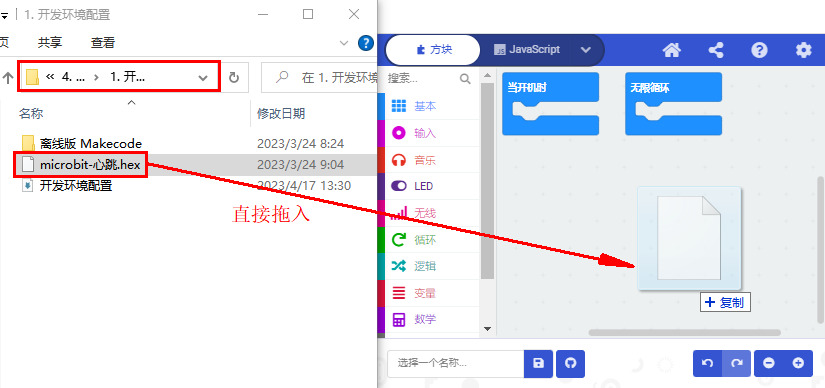Viewport: 825px width, 388px height.
Task: Switch to JavaScript view
Action: point(527,50)
